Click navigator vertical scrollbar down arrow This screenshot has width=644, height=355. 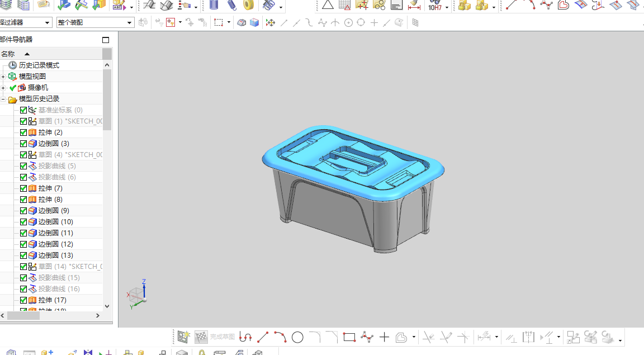(107, 306)
